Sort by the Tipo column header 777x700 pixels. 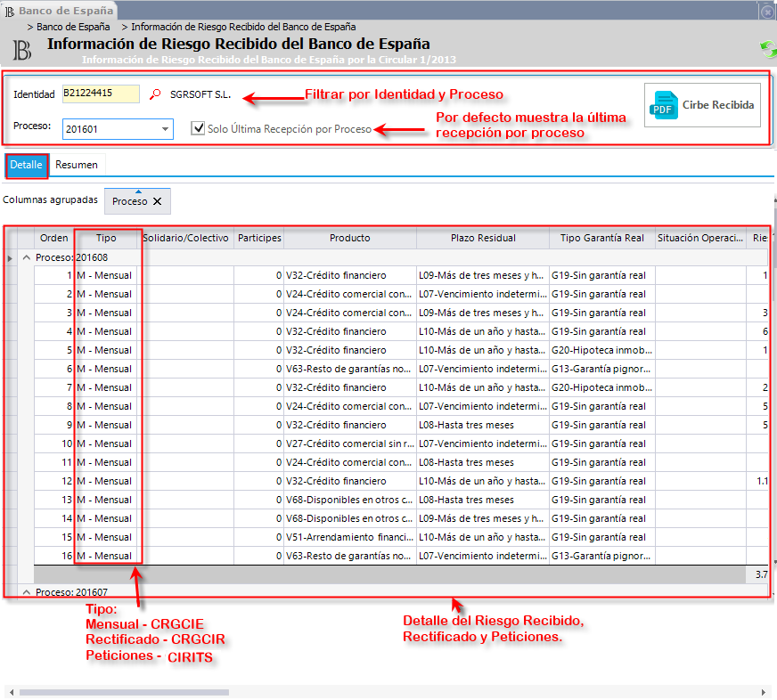pos(106,238)
